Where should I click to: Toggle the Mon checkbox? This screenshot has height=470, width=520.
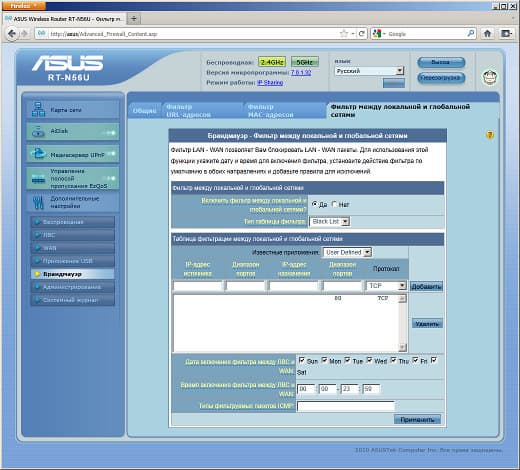[x=324, y=360]
